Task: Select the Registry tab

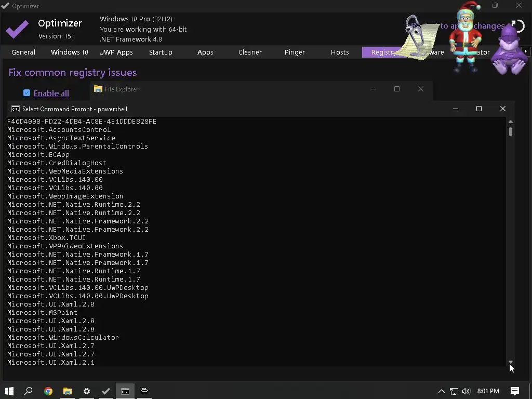Action: click(x=383, y=52)
